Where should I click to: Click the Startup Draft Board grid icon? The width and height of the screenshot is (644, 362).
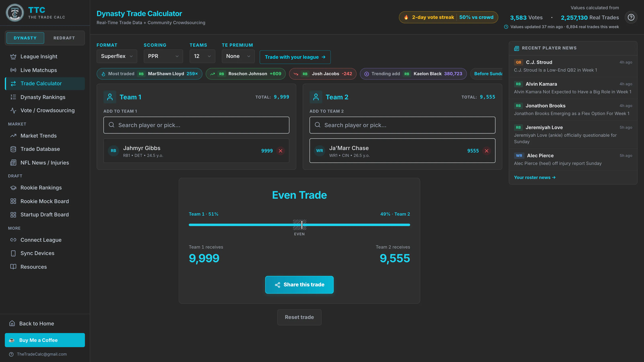click(x=13, y=215)
